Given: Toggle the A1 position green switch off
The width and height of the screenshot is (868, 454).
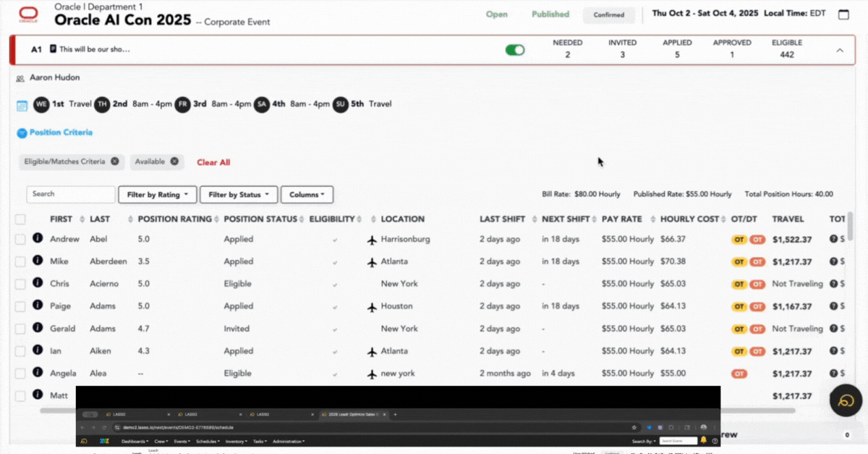Looking at the screenshot, I should click(x=514, y=50).
